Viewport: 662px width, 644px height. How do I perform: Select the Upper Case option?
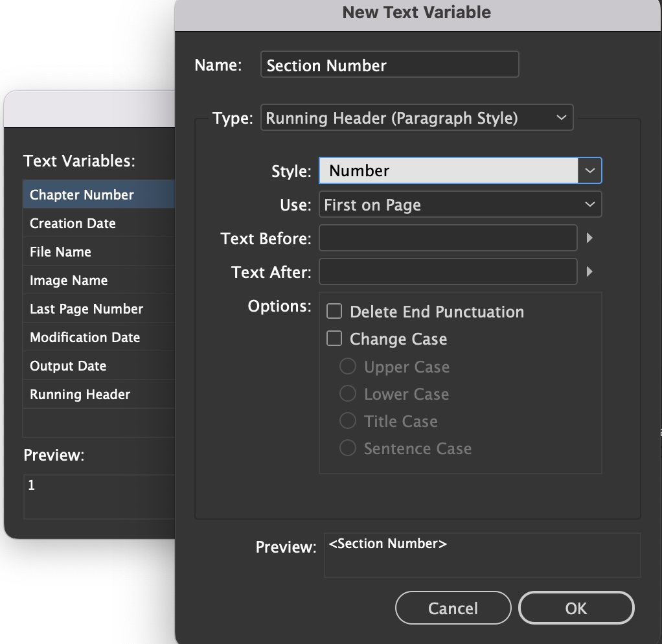(x=348, y=366)
